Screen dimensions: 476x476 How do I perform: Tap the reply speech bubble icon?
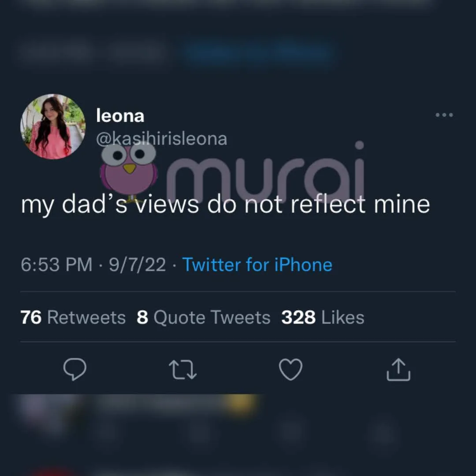pyautogui.click(x=75, y=369)
